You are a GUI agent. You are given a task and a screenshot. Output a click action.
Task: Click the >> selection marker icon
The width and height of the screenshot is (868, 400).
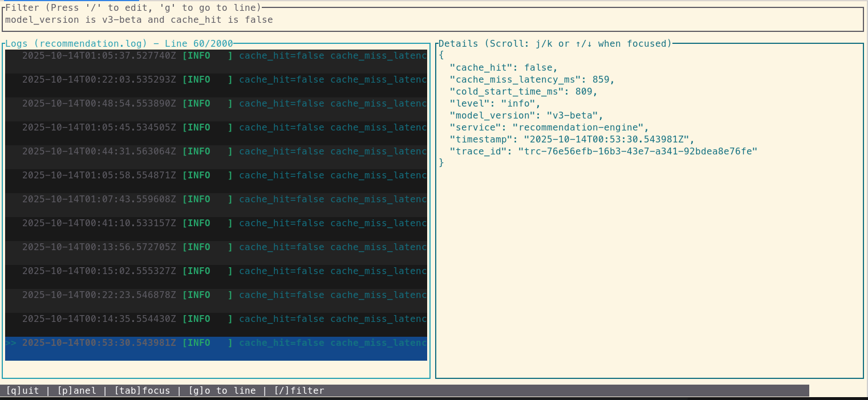9,342
